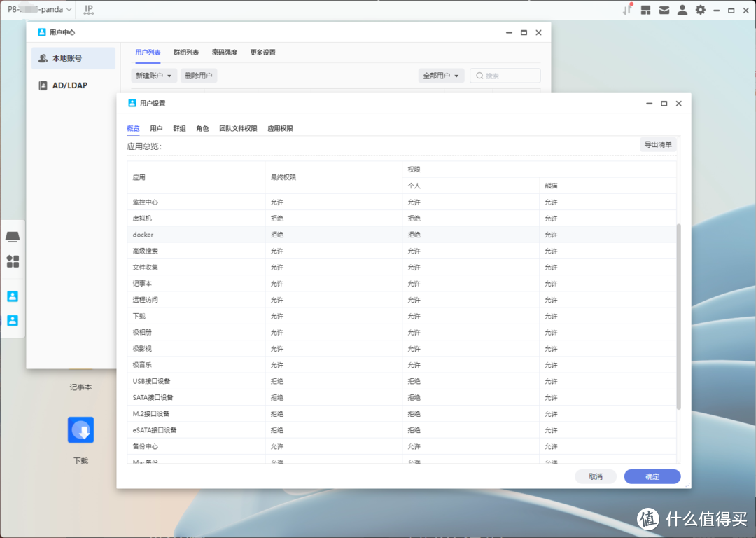Click the 导出清单 button
Screen dimensions: 756x538
(x=657, y=144)
